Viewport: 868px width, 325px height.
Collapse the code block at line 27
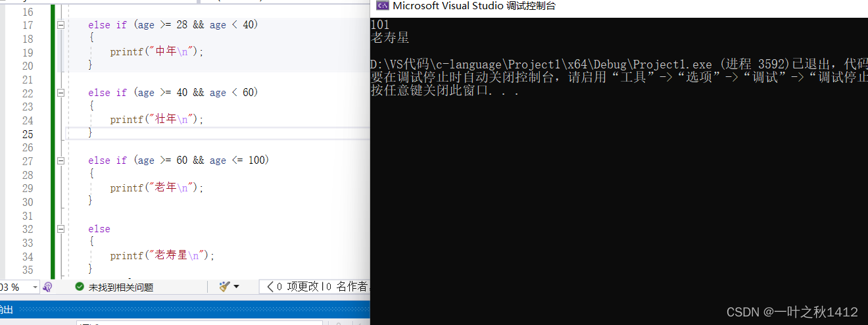click(61, 161)
